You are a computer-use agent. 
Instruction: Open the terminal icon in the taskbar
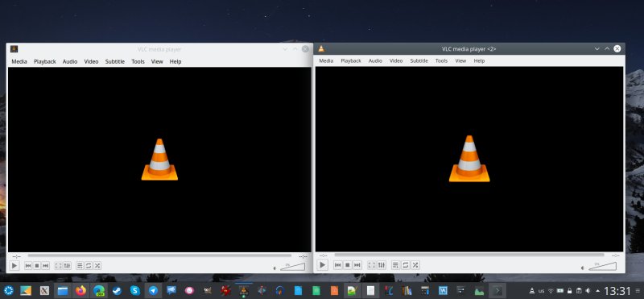point(497,291)
